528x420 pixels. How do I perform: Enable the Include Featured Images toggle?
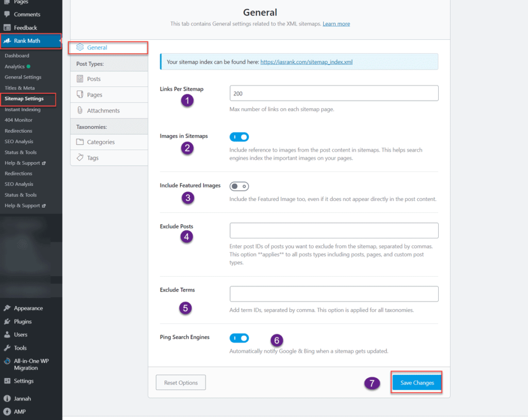(x=239, y=186)
